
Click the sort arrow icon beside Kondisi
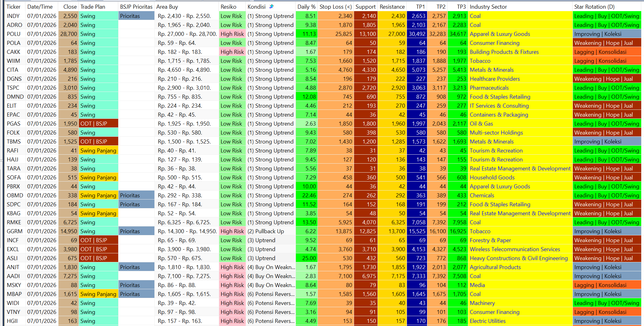tap(271, 6)
